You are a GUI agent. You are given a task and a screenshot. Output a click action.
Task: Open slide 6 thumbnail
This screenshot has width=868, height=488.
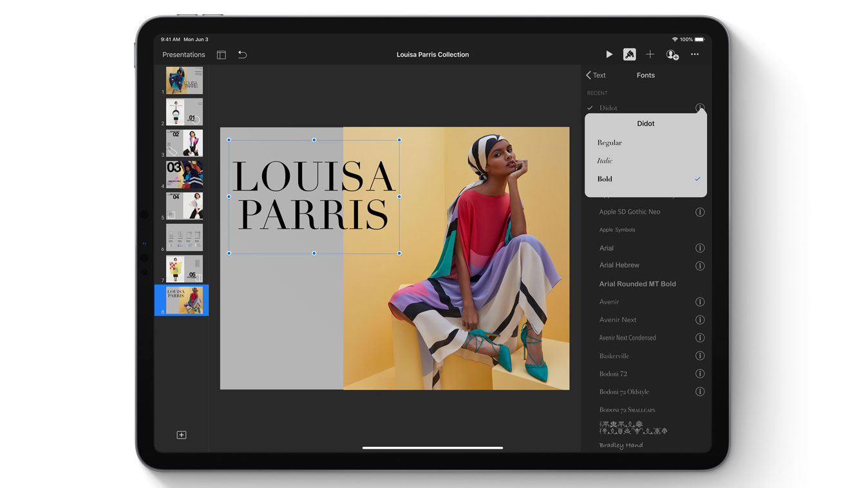pyautogui.click(x=184, y=238)
